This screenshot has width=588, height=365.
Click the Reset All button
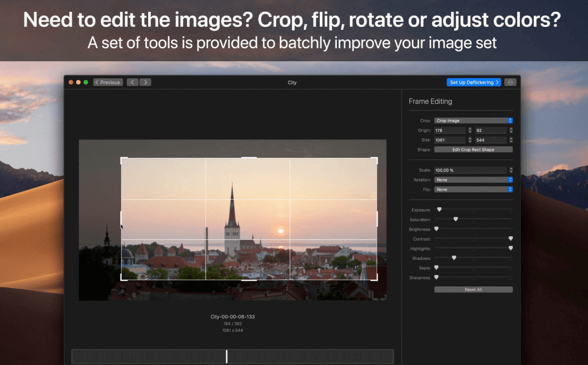[473, 289]
